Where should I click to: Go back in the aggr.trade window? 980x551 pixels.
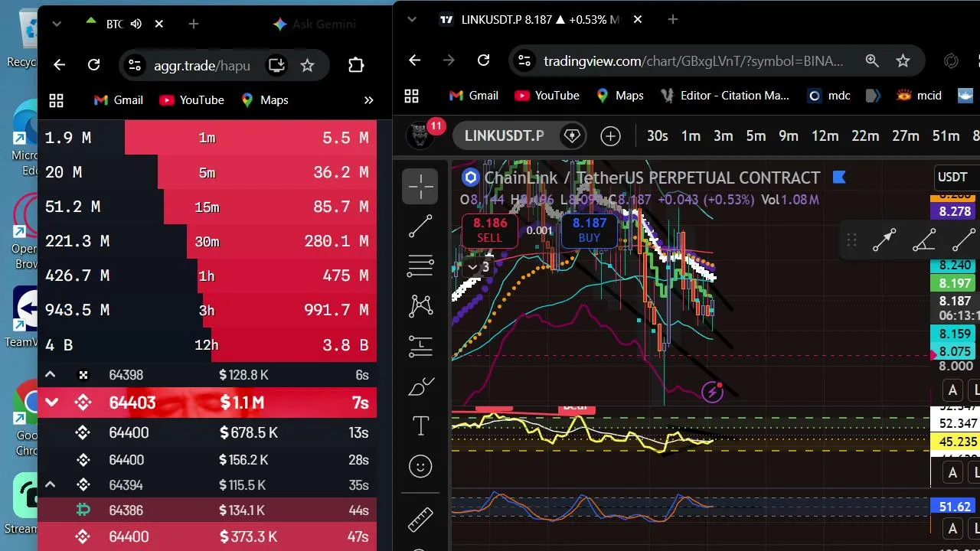[59, 66]
